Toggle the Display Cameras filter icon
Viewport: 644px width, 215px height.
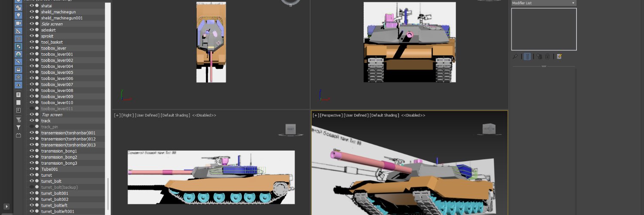pos(18,23)
